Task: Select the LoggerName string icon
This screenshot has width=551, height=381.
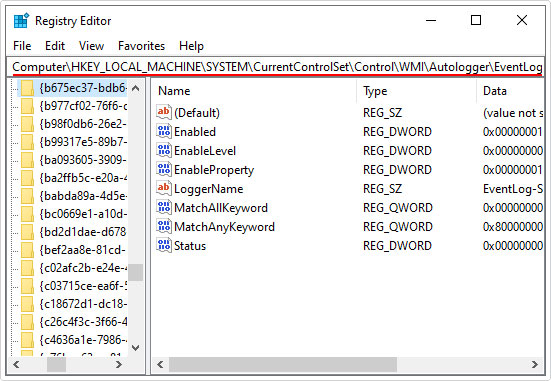Action: point(164,188)
